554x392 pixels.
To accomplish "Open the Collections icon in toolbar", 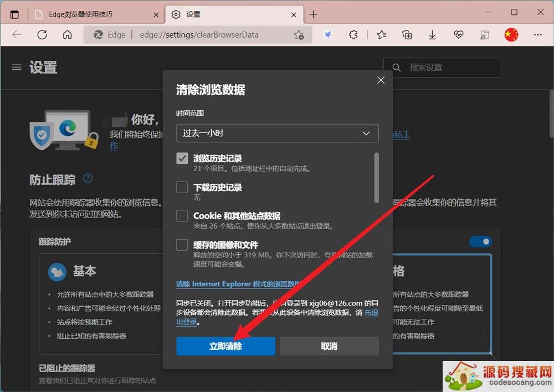I will 407,34.
